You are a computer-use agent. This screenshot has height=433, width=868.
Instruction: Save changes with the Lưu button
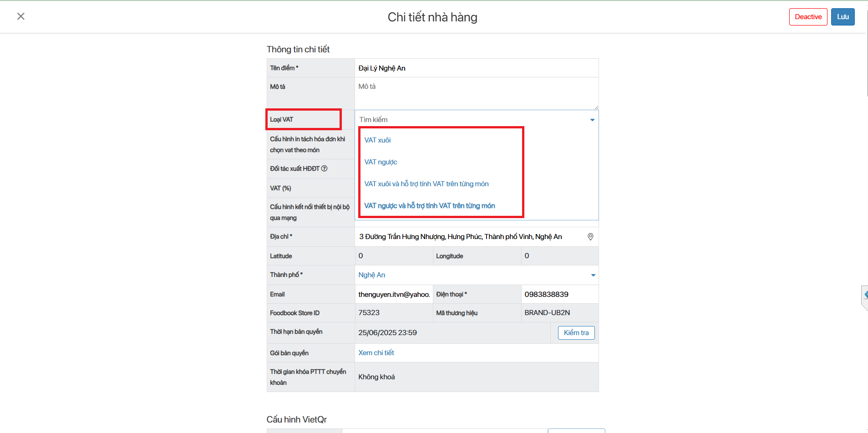coord(843,17)
